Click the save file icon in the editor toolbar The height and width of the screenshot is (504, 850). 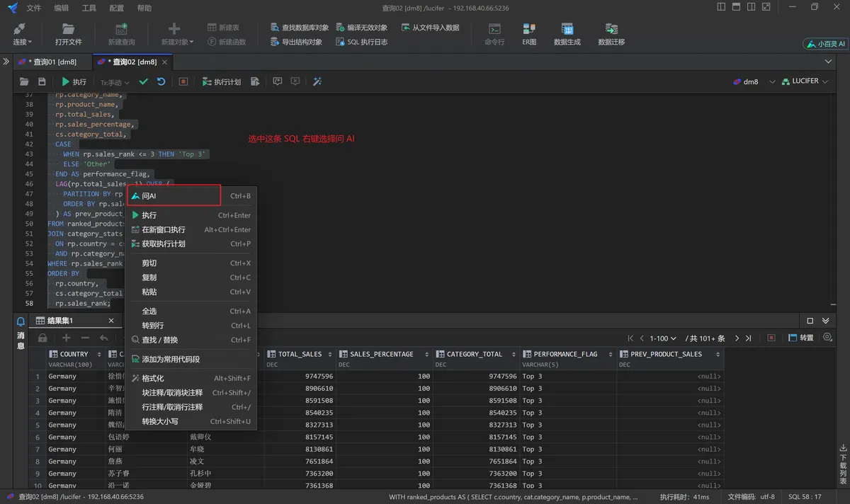(x=42, y=82)
